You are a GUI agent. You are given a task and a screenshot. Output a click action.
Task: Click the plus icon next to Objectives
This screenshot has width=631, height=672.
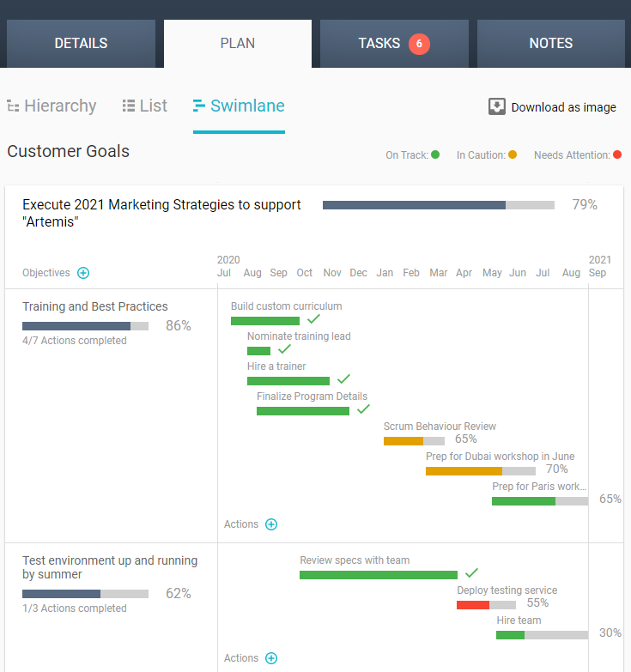point(83,273)
